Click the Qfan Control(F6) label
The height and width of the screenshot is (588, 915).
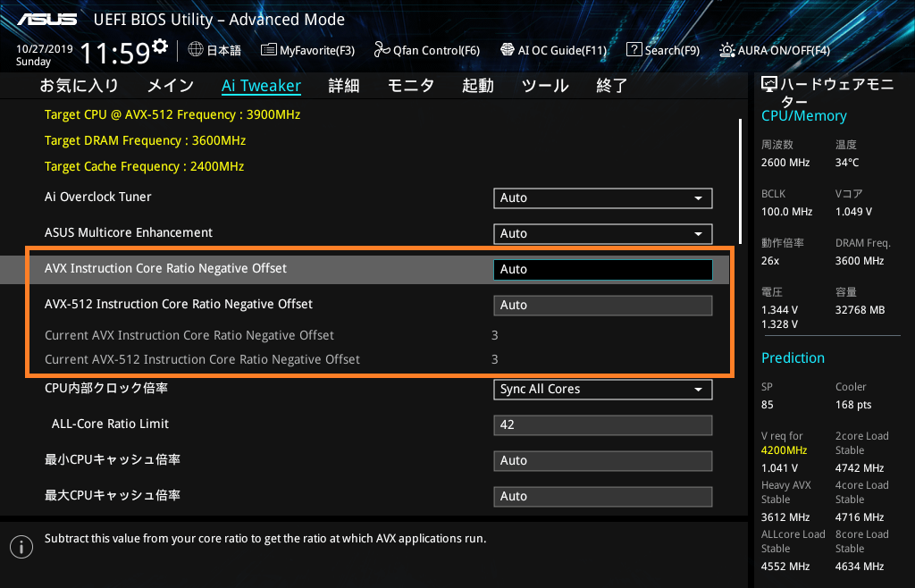[436, 50]
